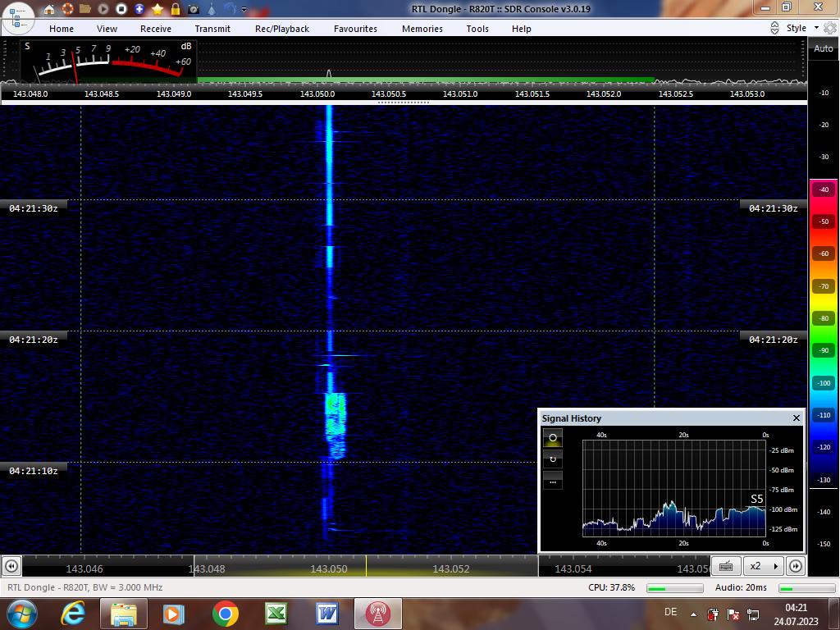Click the RTL Dongle BW status bar text

click(85, 587)
